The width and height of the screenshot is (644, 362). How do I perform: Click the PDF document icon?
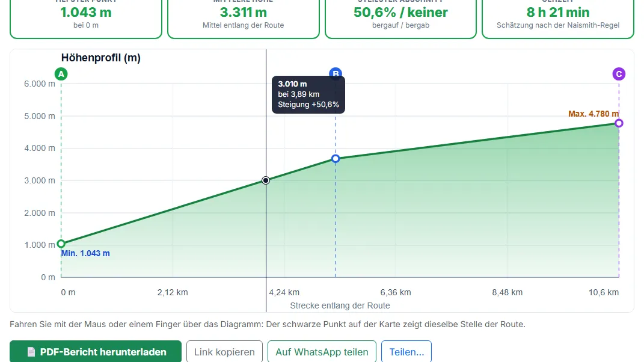coord(31,352)
